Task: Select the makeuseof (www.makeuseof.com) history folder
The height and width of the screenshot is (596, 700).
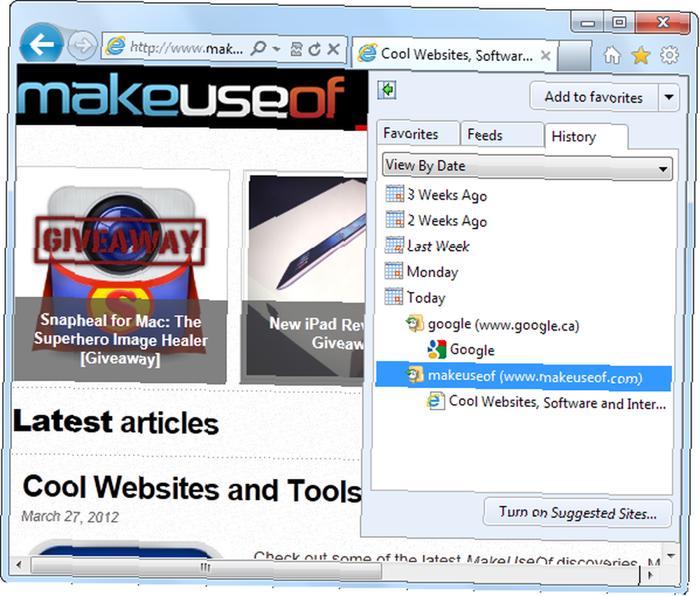Action: [523, 376]
